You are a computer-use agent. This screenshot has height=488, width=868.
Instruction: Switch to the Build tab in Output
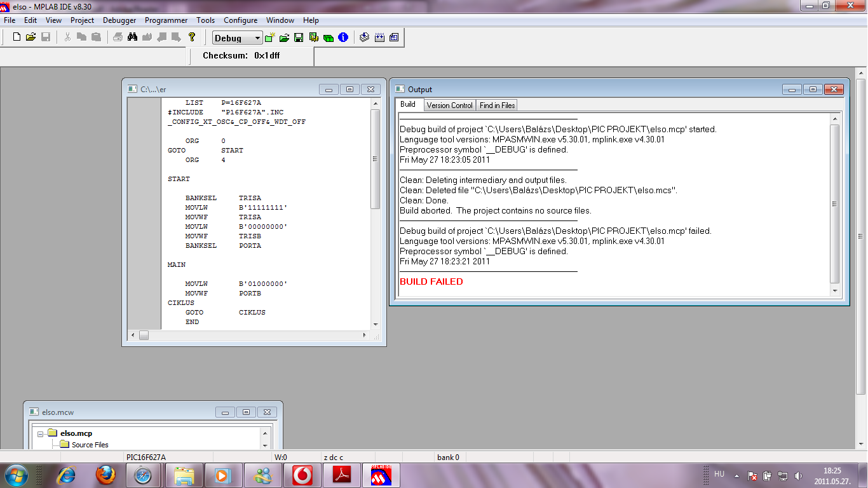(x=408, y=105)
